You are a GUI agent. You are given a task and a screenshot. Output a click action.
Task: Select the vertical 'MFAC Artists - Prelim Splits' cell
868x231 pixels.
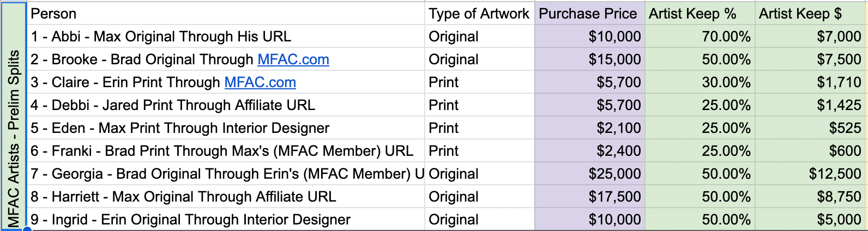point(14,117)
